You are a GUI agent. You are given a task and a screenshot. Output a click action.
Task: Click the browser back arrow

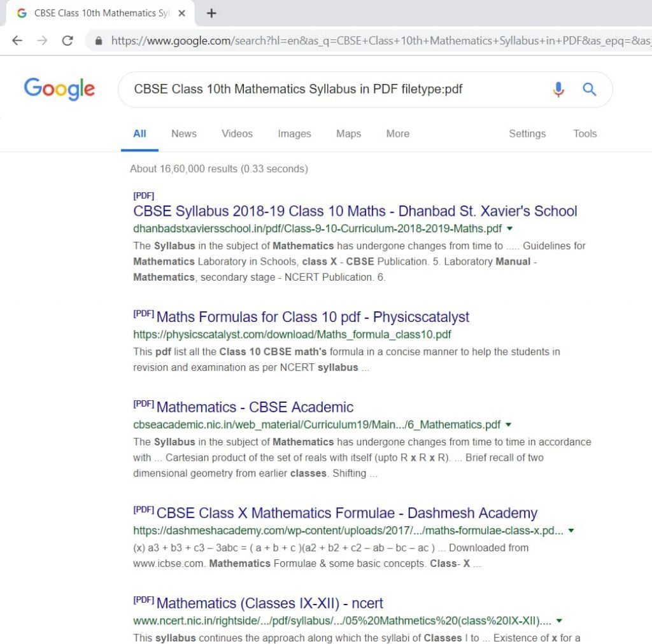[x=17, y=40]
